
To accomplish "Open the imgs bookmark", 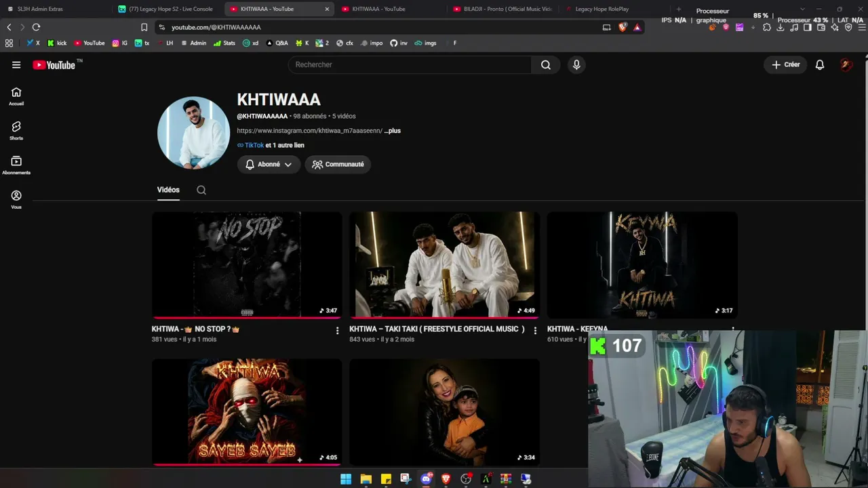I will pos(427,43).
